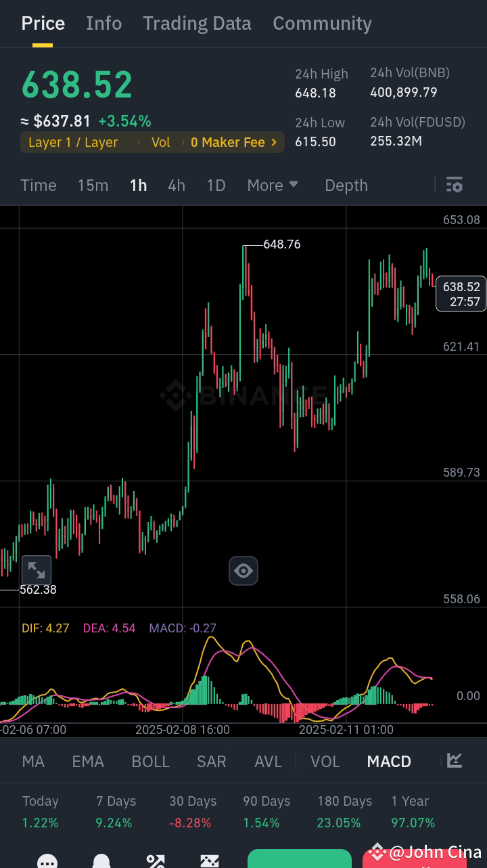The width and height of the screenshot is (487, 868).
Task: Tap the 621.41 price axis label
Action: [461, 347]
